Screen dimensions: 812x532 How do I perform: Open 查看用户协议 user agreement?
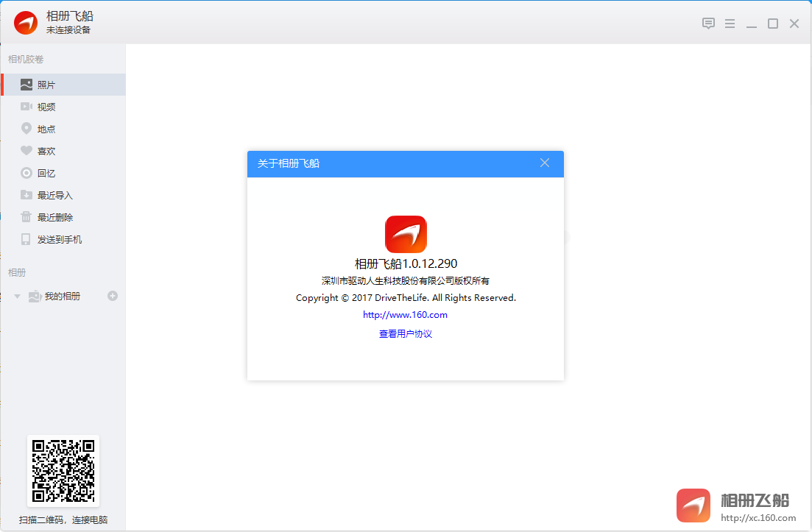coord(405,333)
